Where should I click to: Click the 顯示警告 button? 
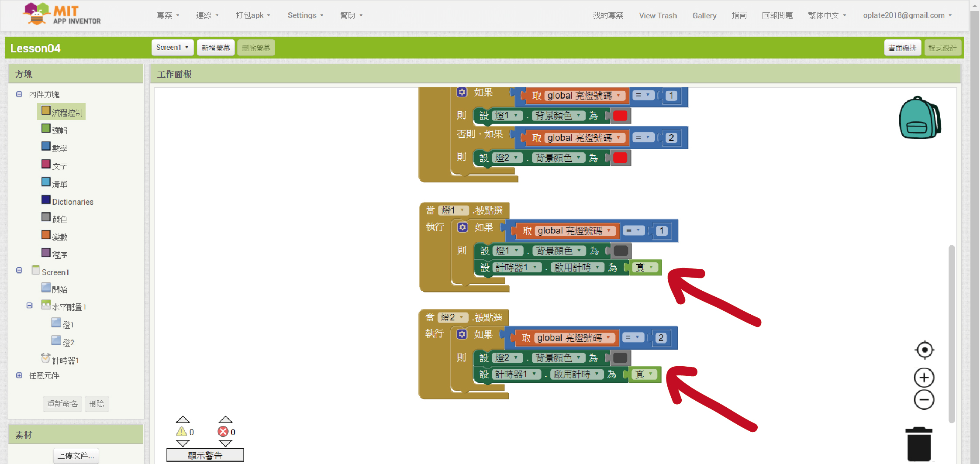(205, 455)
